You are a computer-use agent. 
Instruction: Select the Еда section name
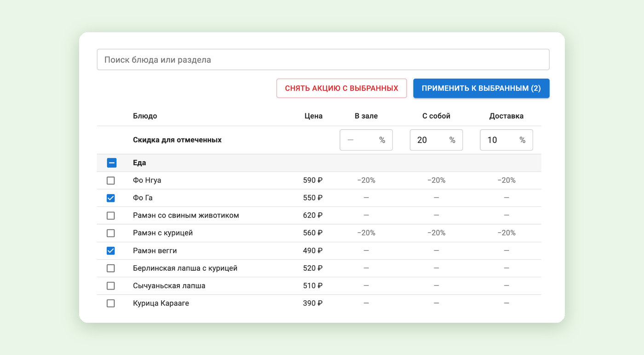click(x=139, y=163)
